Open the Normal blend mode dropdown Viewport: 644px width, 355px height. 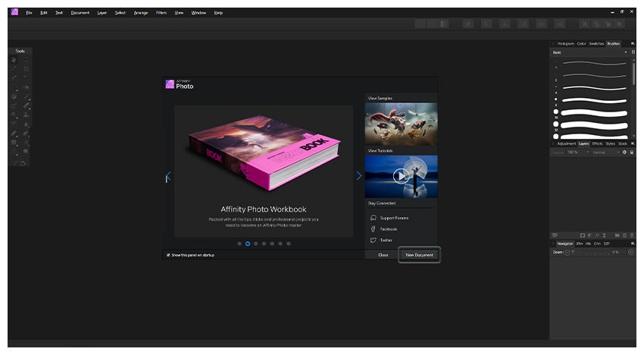(605, 152)
